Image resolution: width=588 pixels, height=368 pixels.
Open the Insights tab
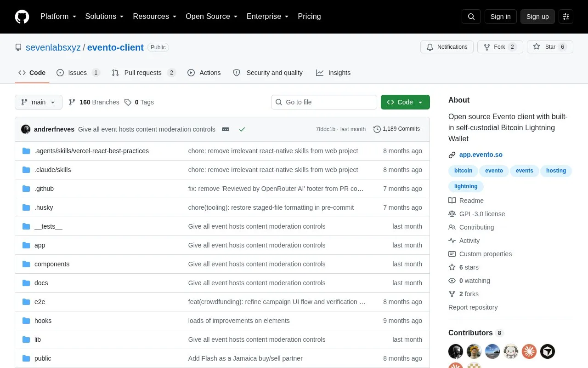(334, 73)
